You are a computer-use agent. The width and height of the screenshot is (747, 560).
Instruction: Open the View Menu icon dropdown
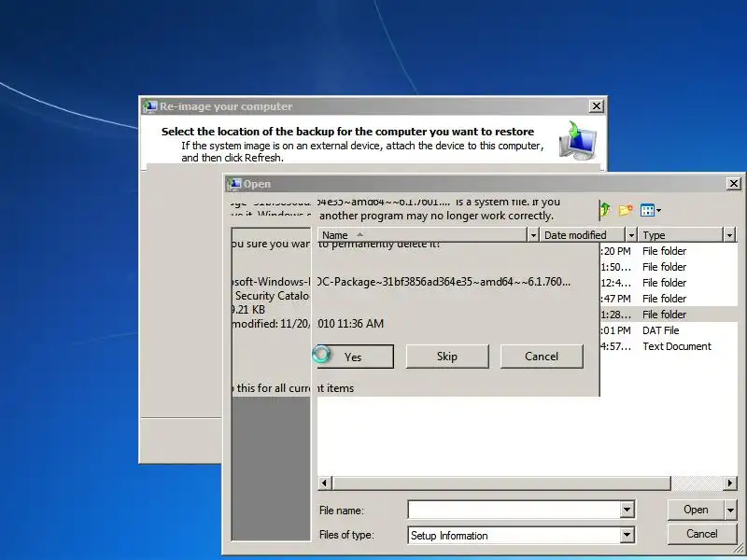pyautogui.click(x=650, y=210)
